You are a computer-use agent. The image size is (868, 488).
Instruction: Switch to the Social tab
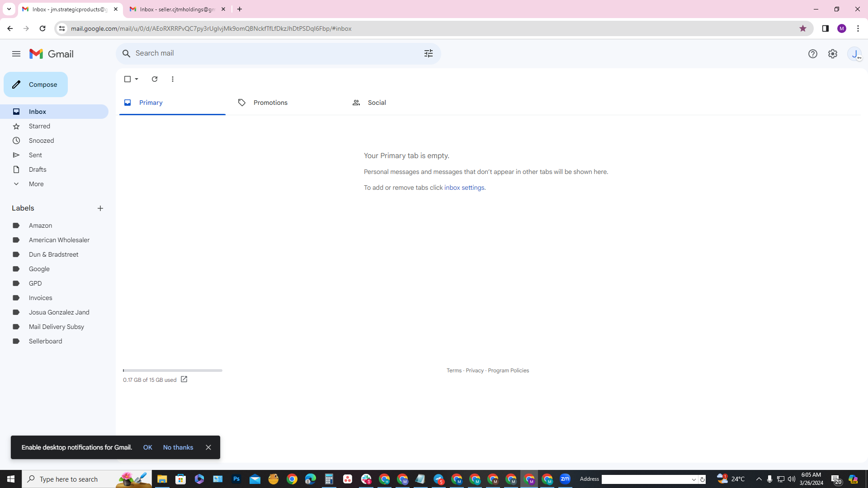pos(401,103)
